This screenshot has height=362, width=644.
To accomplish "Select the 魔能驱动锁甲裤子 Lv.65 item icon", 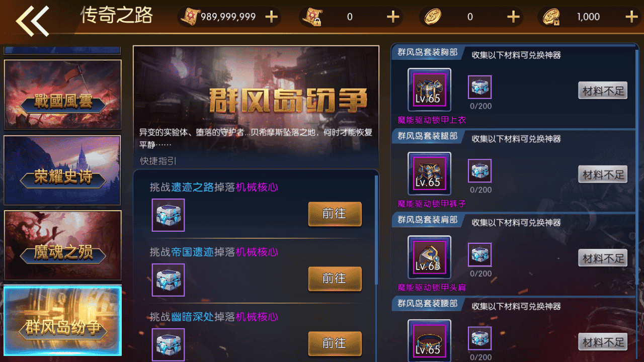I will pos(429,173).
